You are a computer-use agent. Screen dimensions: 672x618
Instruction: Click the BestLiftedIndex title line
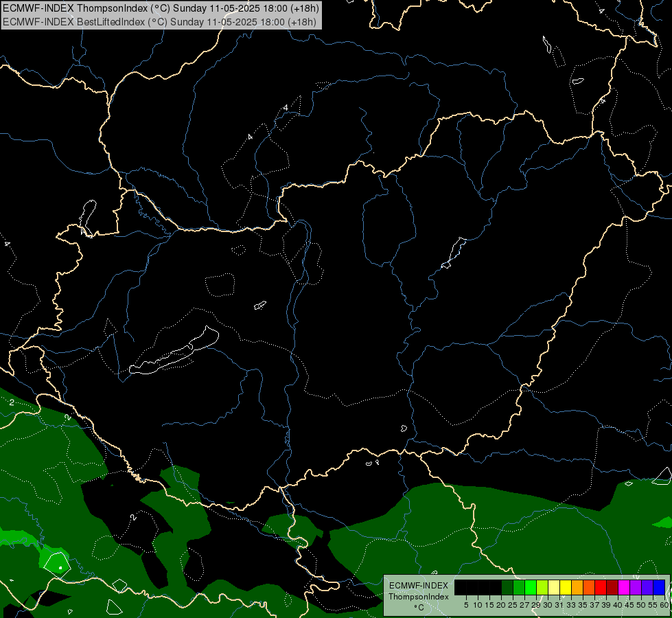[159, 22]
